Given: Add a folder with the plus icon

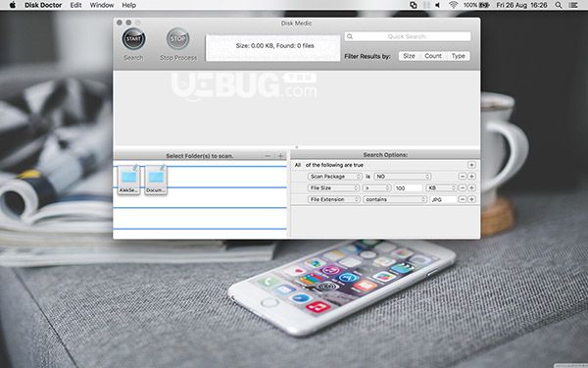Looking at the screenshot, I should (x=280, y=155).
